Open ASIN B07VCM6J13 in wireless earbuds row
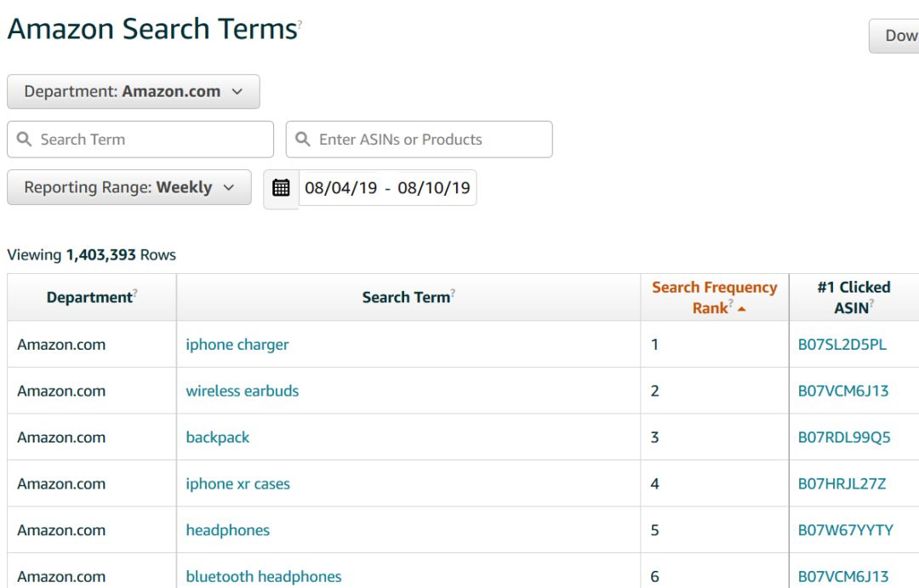Screen dimensions: 919x588 tap(843, 391)
